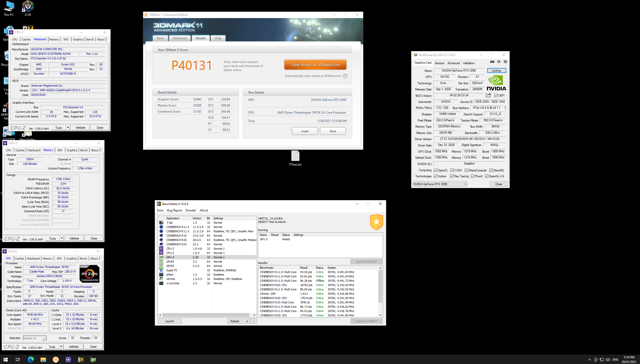This screenshot has width=640, height=364.
Task: Click the Windows Start button
Action: point(6,359)
